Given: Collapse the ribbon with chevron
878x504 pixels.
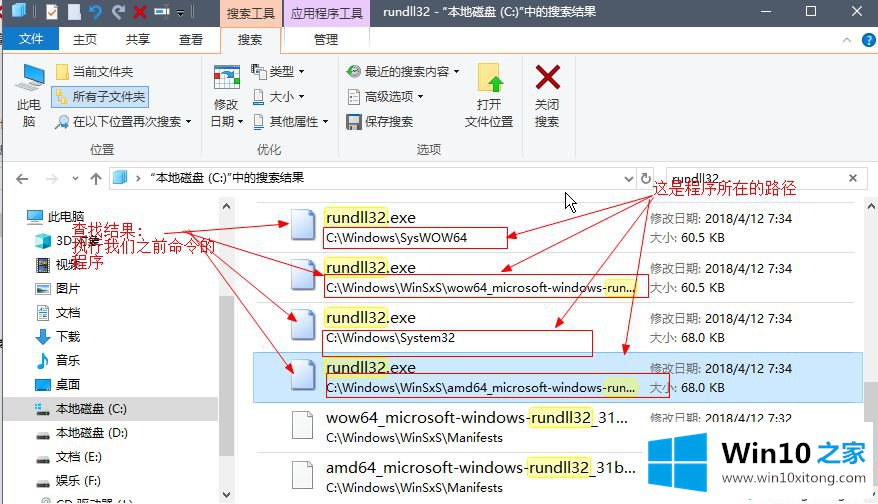Looking at the screenshot, I should click(847, 40).
